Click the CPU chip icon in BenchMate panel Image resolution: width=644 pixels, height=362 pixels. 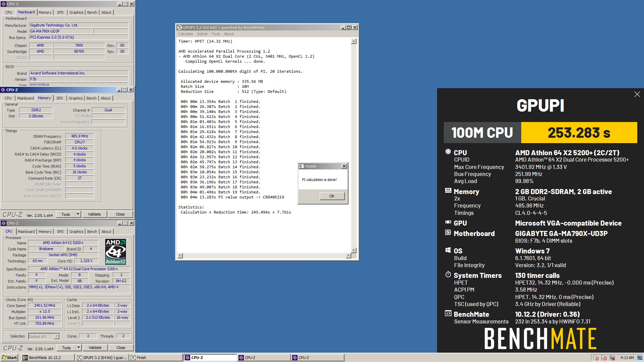click(x=448, y=152)
